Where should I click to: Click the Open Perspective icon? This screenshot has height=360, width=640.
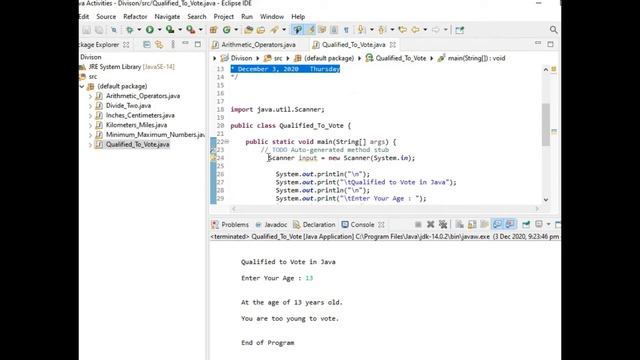(460, 30)
